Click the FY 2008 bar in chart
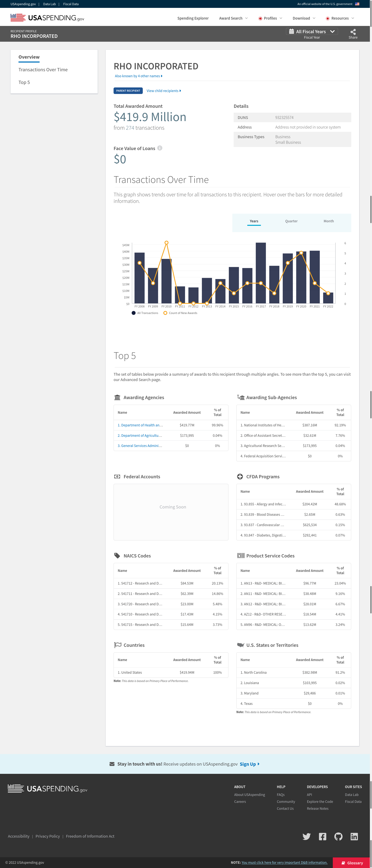 point(139,278)
